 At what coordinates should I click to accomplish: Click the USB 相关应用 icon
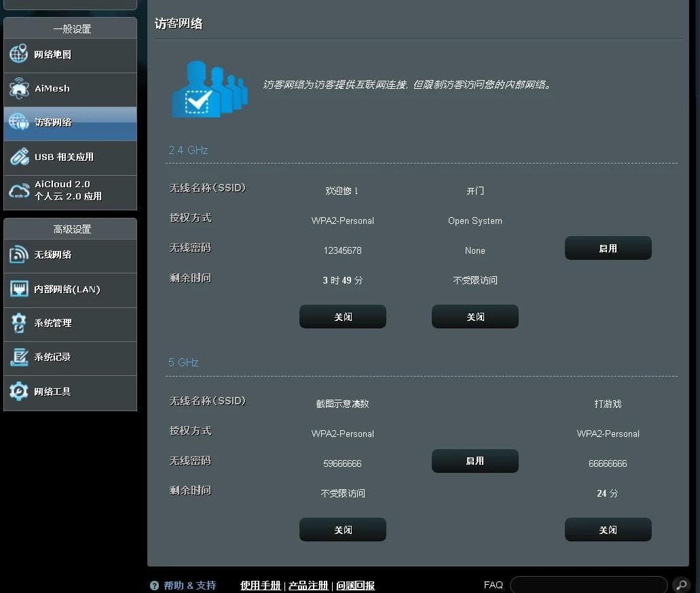(x=19, y=157)
